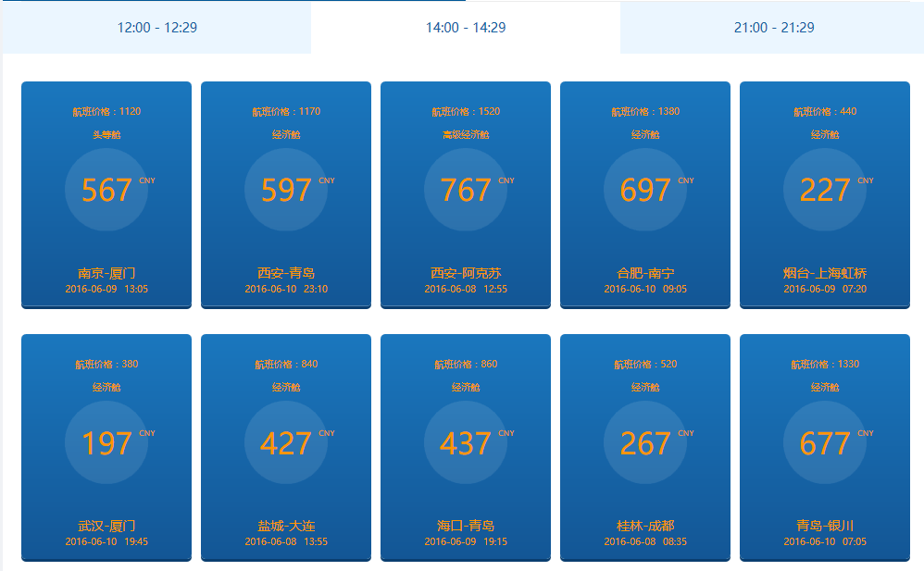This screenshot has width=924, height=571.
Task: Open the 南京-厦门 flight card
Action: 106,195
